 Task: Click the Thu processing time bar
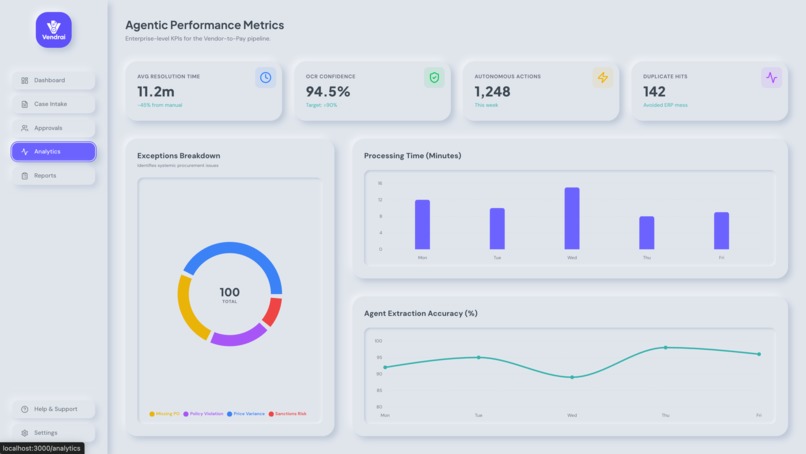pyautogui.click(x=647, y=233)
